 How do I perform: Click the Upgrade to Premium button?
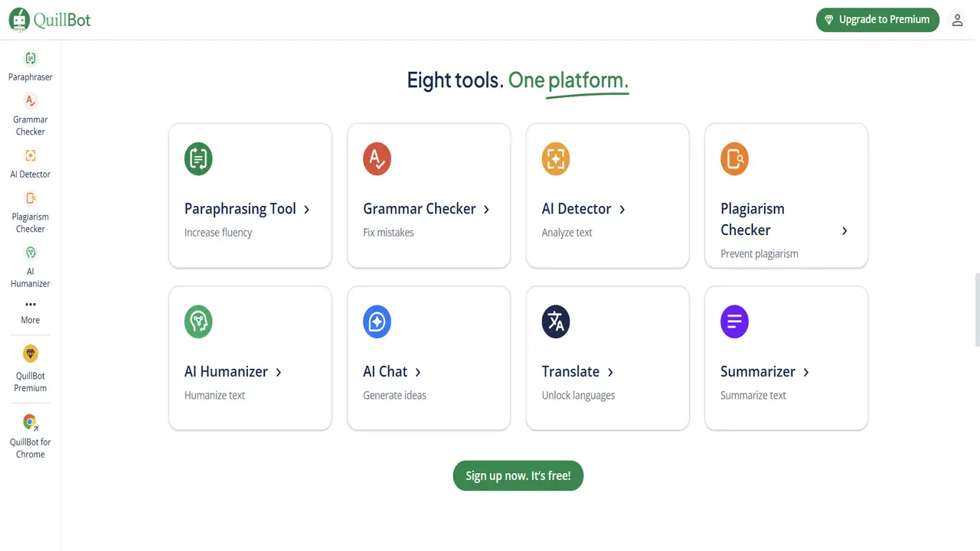(x=877, y=20)
